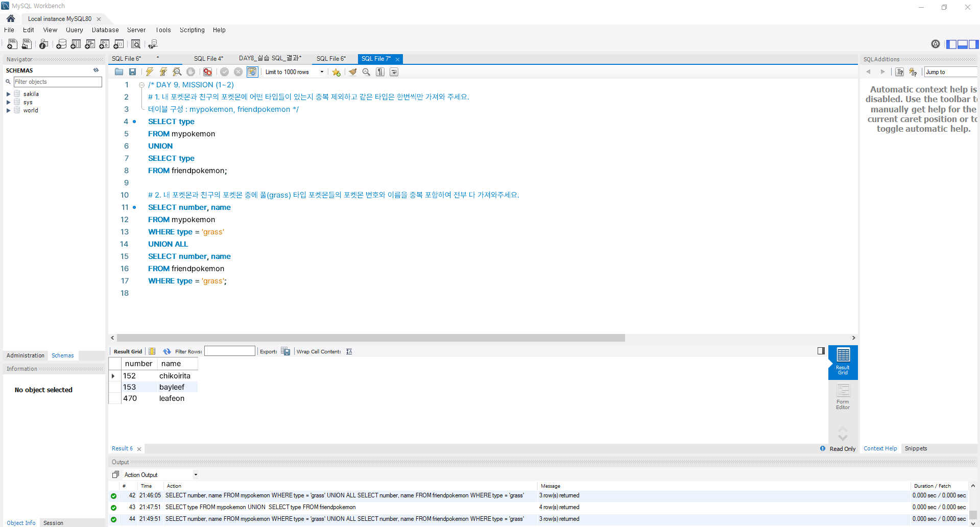Go to MySQL Workbench home screen
This screenshot has height=527, width=980.
(x=11, y=18)
